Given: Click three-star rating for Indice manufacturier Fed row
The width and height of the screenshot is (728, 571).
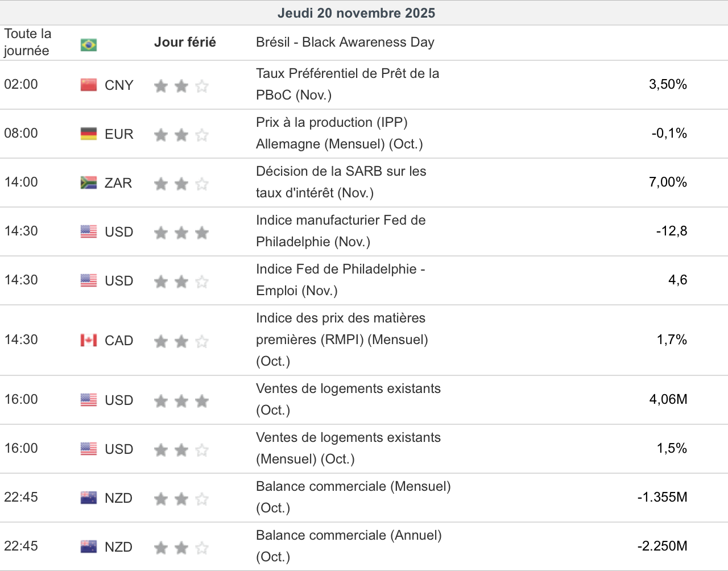Looking at the screenshot, I should [181, 233].
